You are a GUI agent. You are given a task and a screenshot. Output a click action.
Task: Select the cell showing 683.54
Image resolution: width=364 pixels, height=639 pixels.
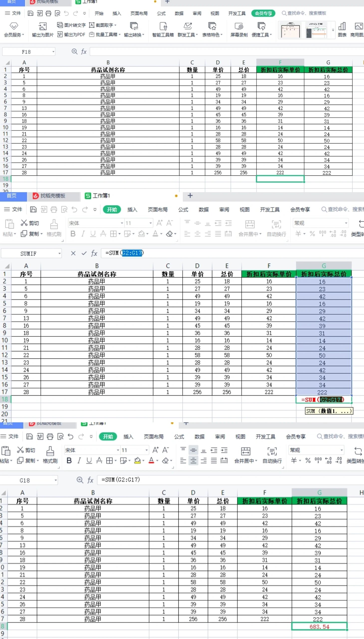pos(319,627)
